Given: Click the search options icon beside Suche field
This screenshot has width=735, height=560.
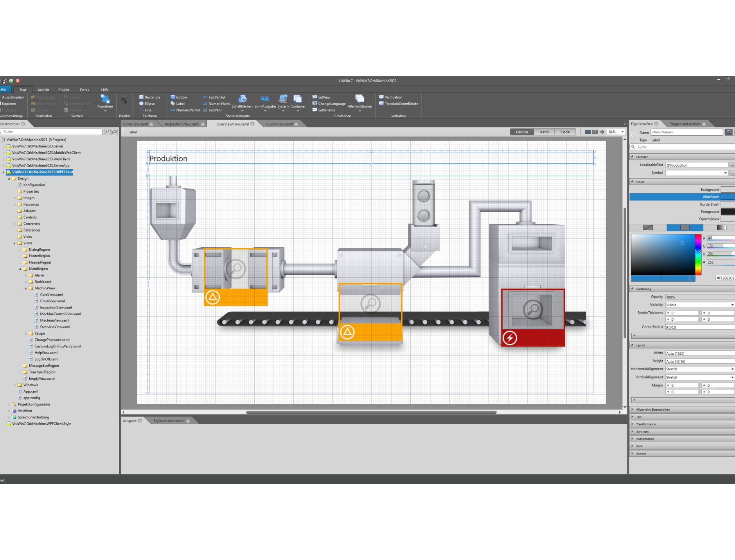Looking at the screenshot, I should pos(107,132).
